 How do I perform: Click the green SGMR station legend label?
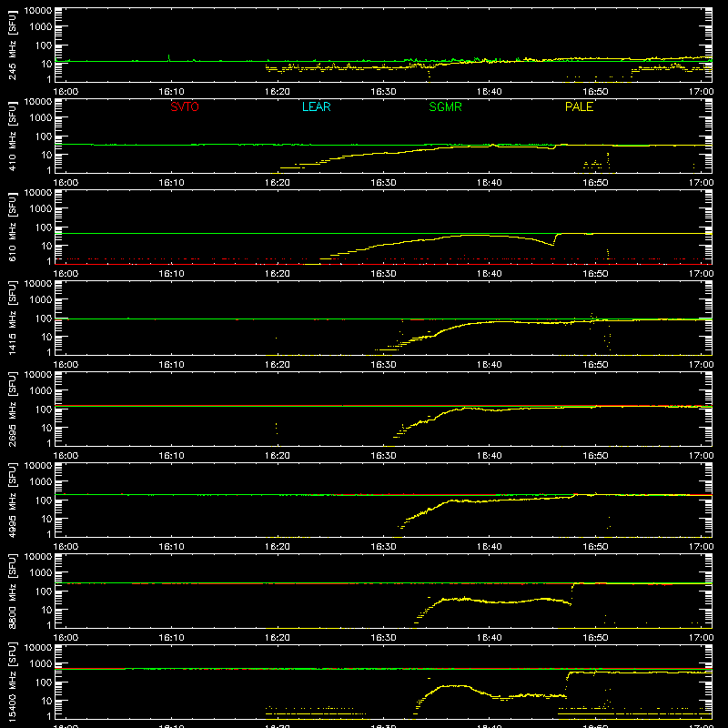445,106
